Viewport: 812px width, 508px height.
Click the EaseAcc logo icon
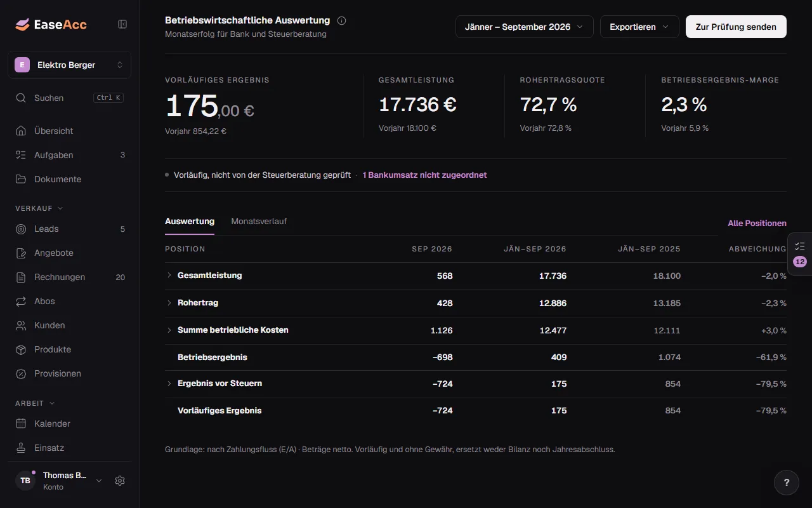(x=22, y=25)
